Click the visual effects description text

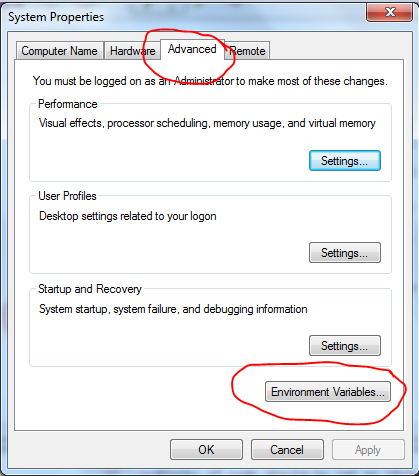[207, 123]
